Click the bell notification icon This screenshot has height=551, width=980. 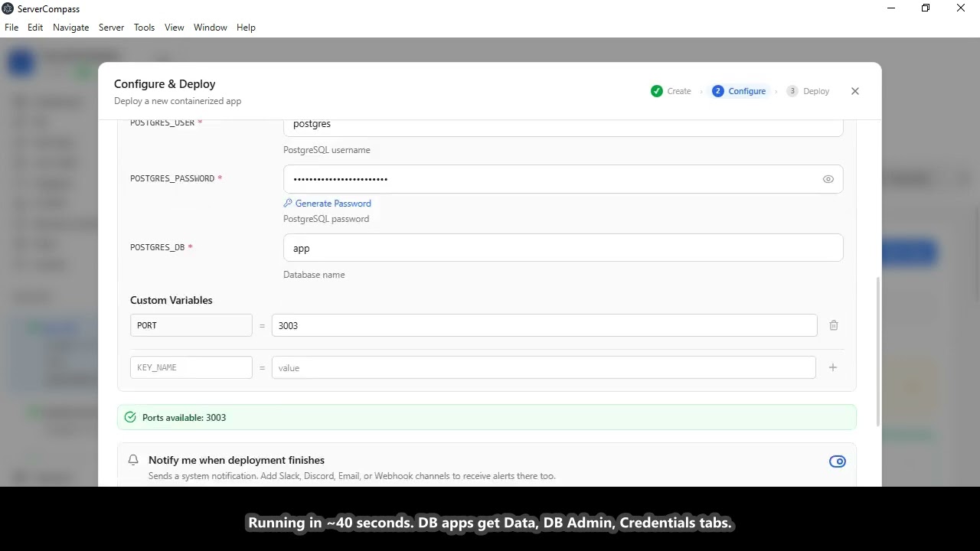[133, 460]
